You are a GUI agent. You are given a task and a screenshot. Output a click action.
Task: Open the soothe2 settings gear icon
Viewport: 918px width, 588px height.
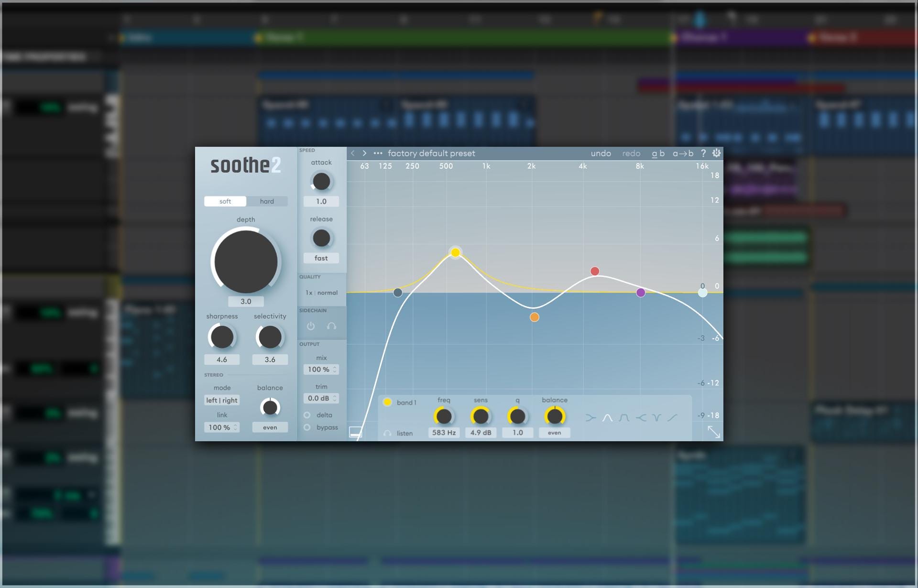(x=716, y=153)
